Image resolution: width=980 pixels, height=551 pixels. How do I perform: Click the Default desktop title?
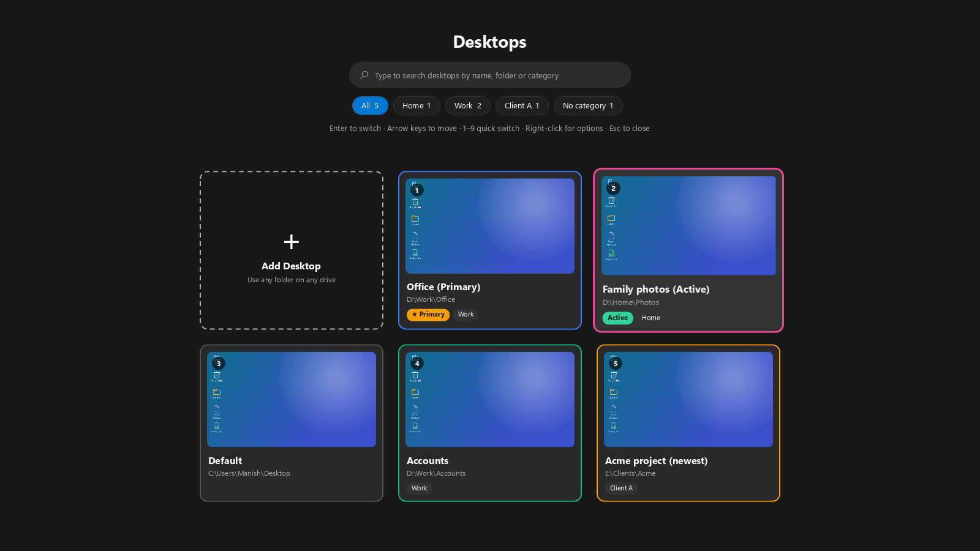click(225, 461)
